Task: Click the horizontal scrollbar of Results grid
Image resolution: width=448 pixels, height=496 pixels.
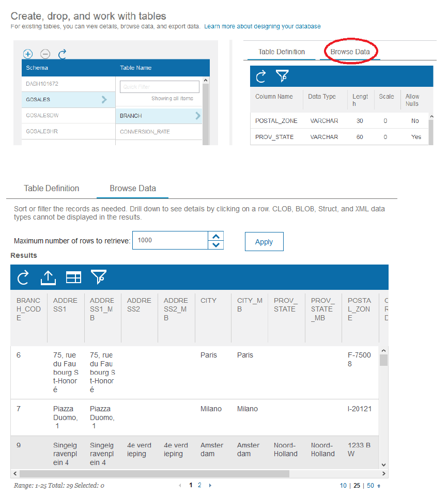Action: [x=155, y=474]
